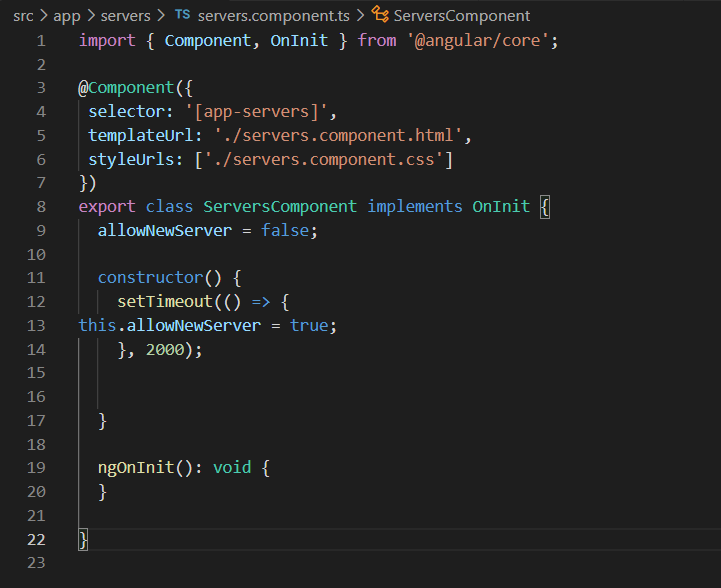Click the closing brace on line 22

coord(84,539)
